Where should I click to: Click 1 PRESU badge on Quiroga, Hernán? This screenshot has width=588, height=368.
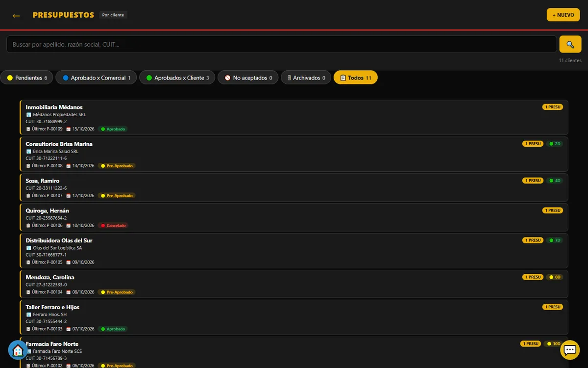click(x=553, y=210)
